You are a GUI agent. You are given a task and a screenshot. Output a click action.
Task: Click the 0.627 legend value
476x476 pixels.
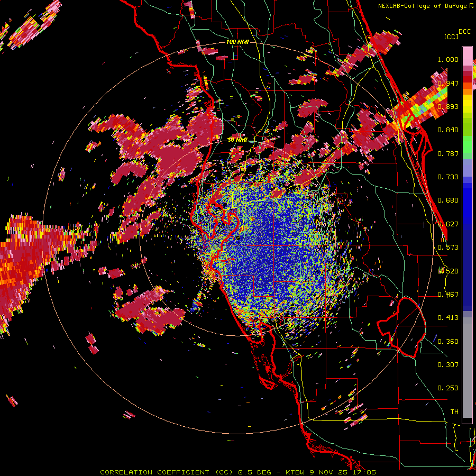point(448,224)
